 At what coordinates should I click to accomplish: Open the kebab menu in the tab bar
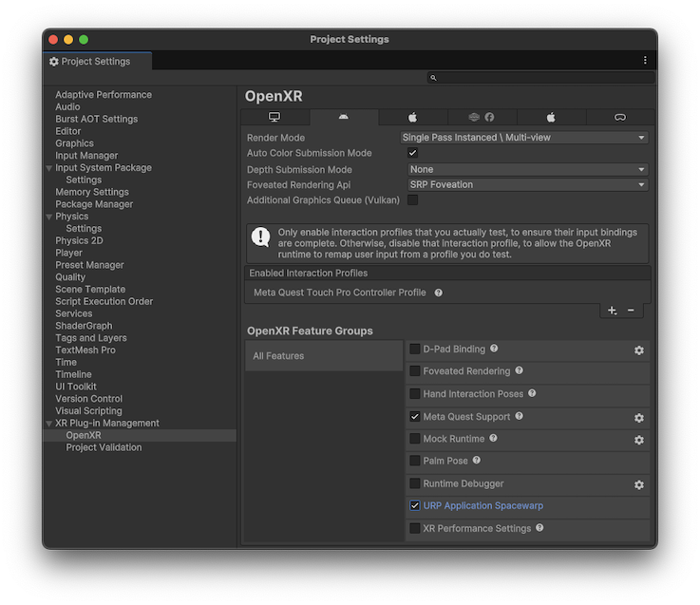click(x=645, y=61)
